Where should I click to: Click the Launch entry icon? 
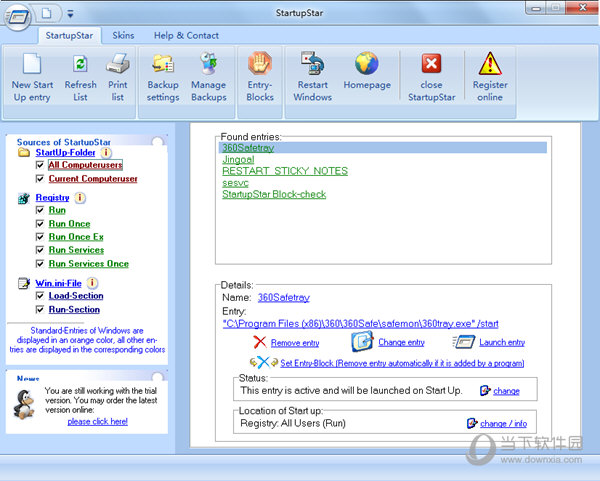[x=464, y=342]
